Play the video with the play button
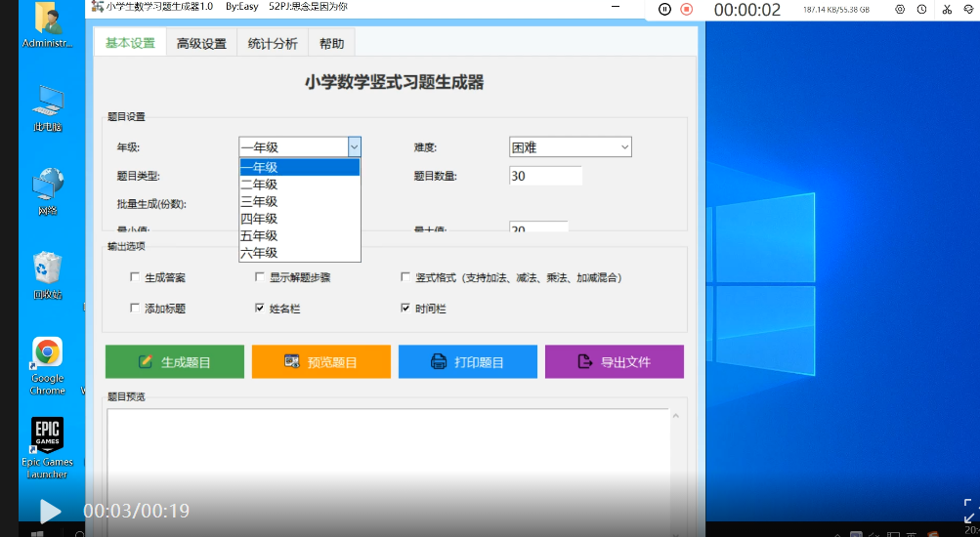980x537 pixels. coord(50,512)
